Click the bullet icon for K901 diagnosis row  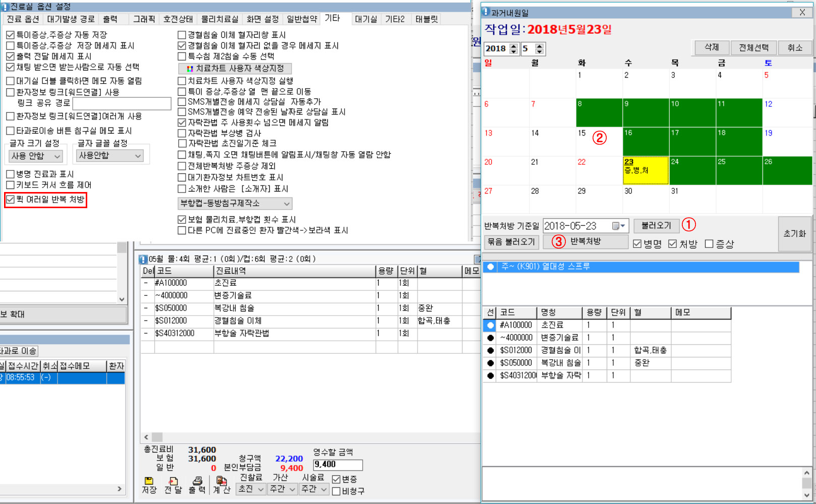[x=490, y=267]
